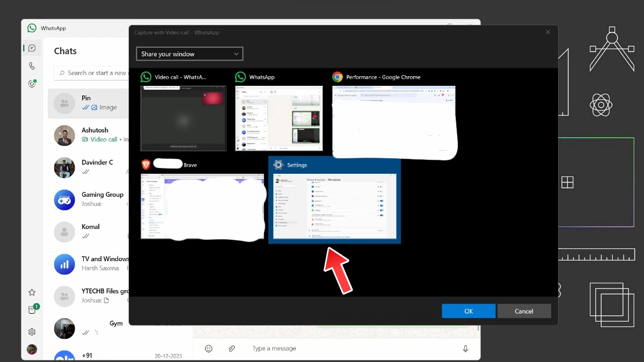
Task: Select the Brave window thumbnail
Action: click(x=203, y=206)
